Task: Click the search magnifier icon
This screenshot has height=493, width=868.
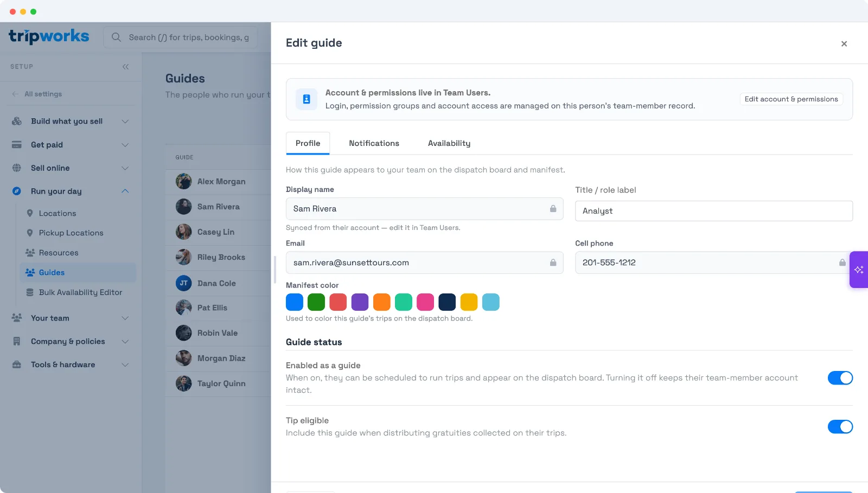Action: pos(116,37)
